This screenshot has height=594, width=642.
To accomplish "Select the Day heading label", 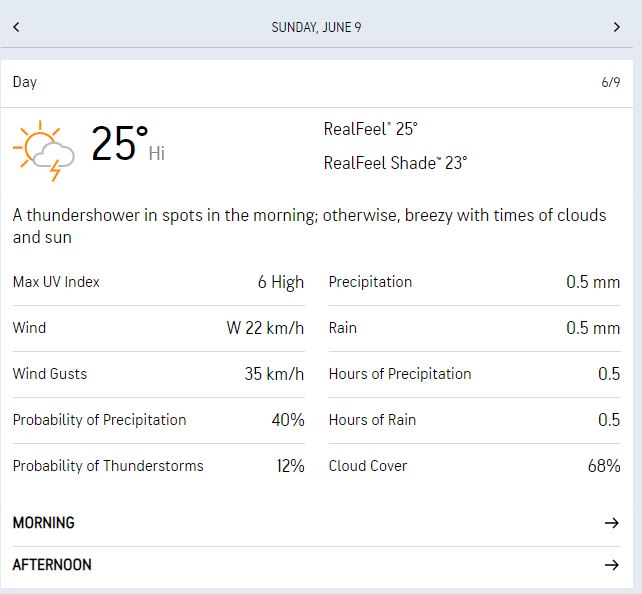I will (x=25, y=82).
